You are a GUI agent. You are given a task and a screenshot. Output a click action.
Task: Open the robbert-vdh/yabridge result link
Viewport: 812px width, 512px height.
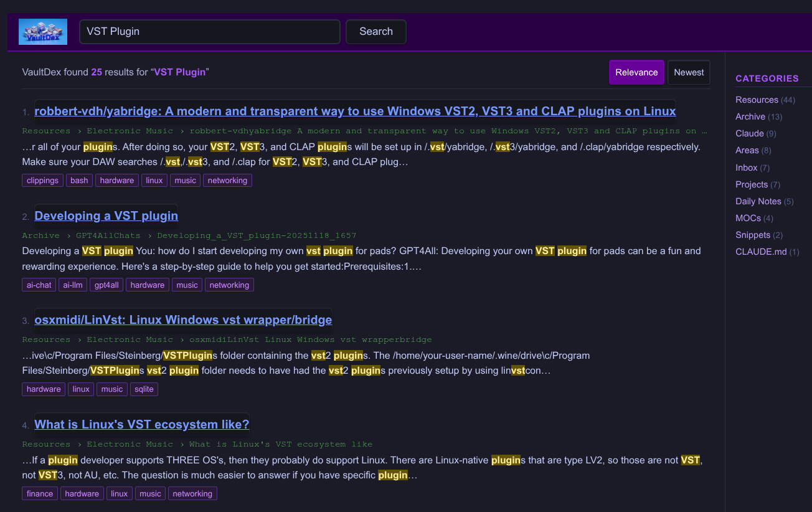[355, 111]
